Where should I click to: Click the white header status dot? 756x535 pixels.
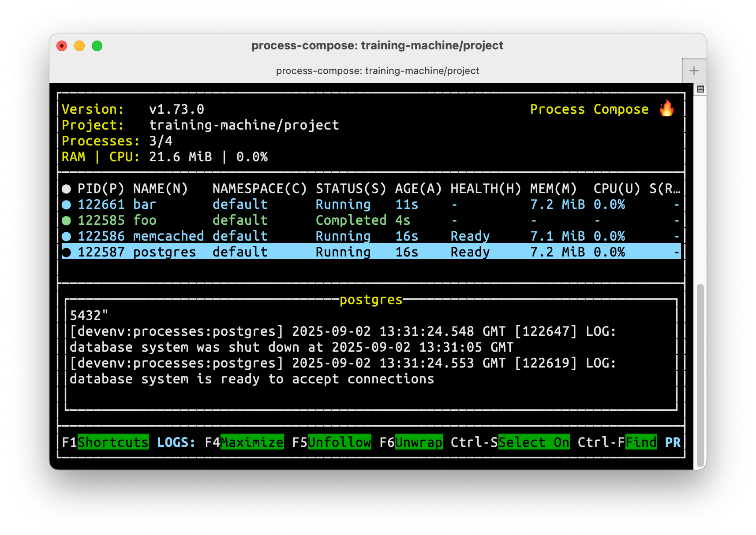click(67, 189)
